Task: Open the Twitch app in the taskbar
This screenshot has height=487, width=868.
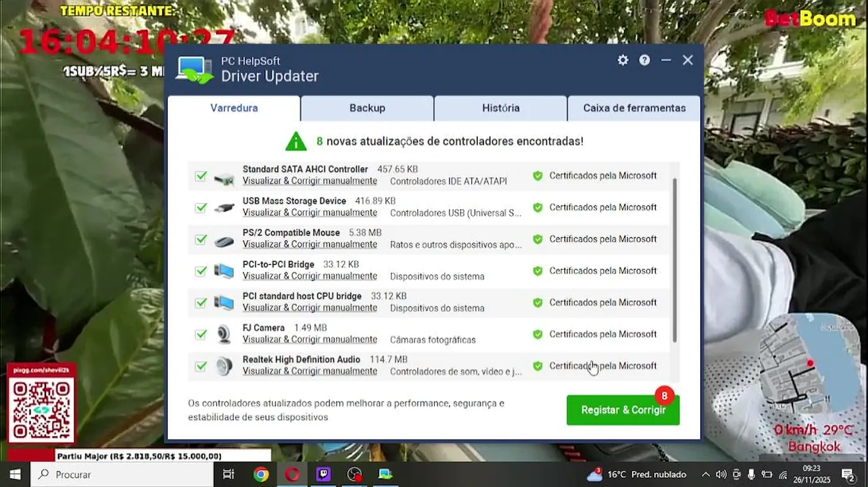Action: click(323, 474)
